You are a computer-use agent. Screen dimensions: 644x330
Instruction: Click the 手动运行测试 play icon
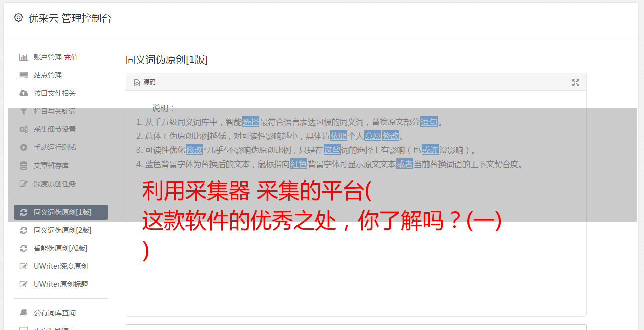pos(23,147)
